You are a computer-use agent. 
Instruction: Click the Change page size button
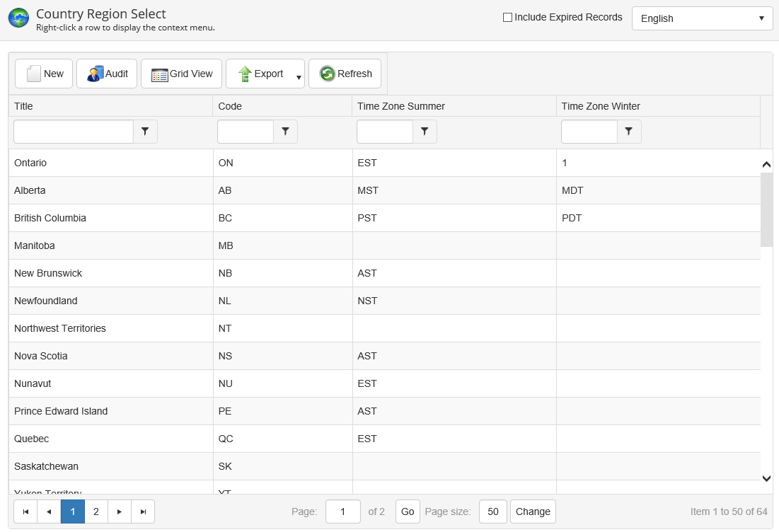point(533,511)
